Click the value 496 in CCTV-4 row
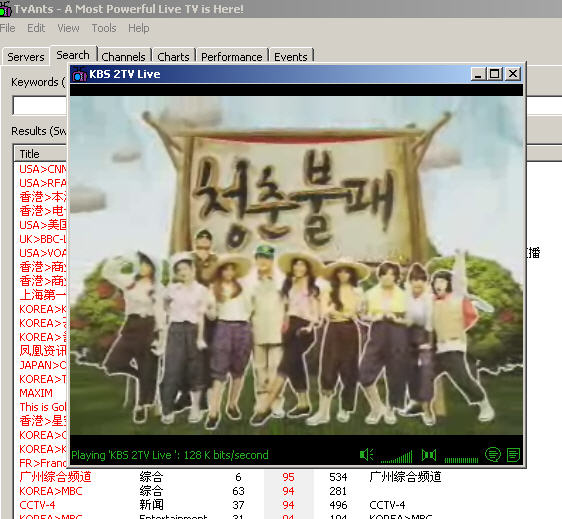Image resolution: width=562 pixels, height=519 pixels. (x=338, y=505)
